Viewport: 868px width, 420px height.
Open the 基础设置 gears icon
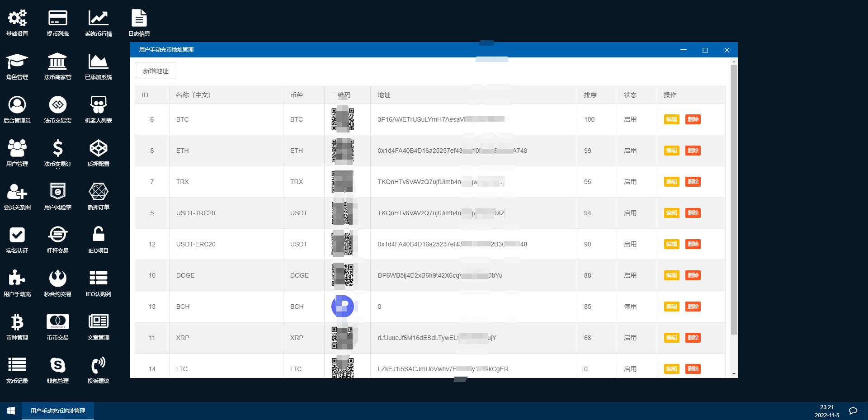click(x=17, y=18)
